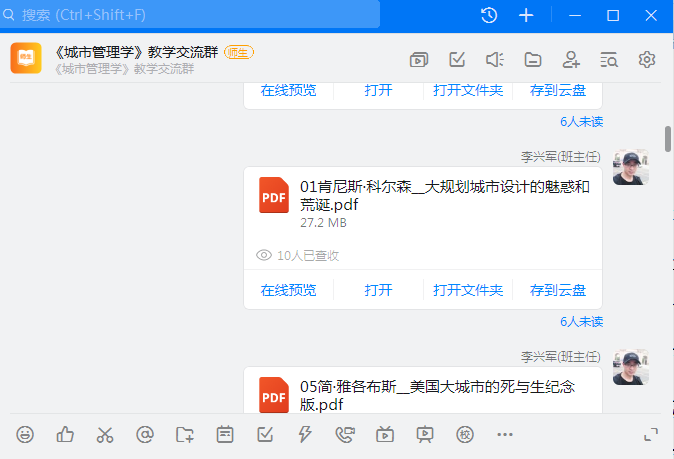Image resolution: width=674 pixels, height=459 pixels.
Task: Open the emoji picker in chat toolbar
Action: click(26, 434)
